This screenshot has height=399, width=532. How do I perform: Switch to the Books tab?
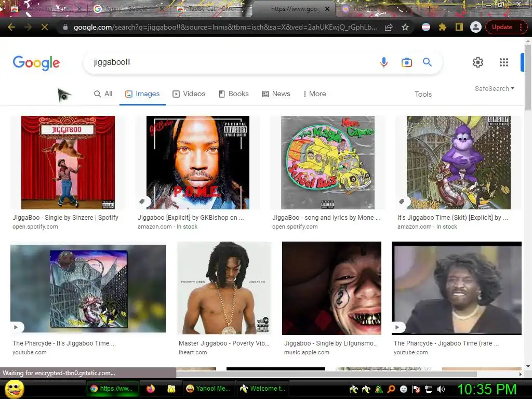(234, 94)
